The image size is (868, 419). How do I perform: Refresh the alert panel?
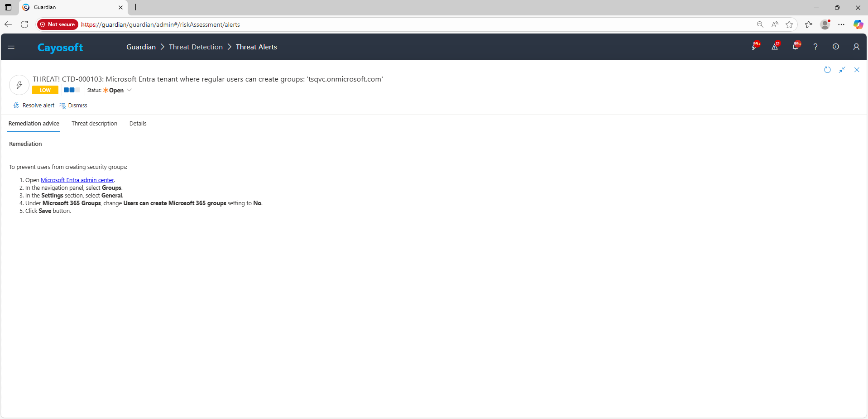click(x=827, y=70)
